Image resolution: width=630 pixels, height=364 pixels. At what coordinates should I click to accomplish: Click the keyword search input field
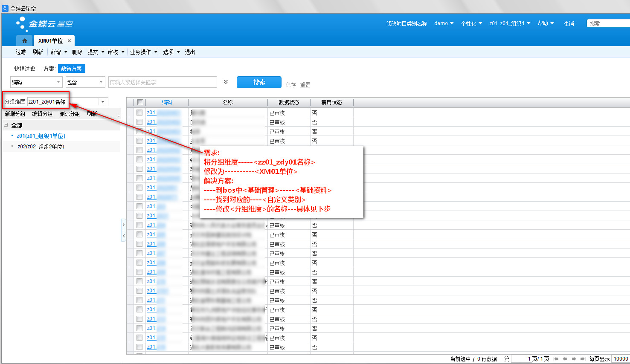[163, 82]
